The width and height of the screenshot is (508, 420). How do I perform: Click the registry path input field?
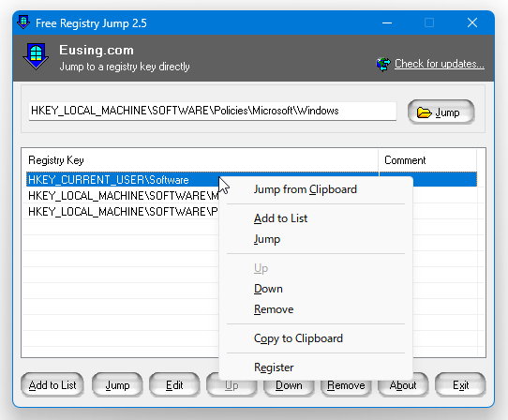(x=212, y=111)
